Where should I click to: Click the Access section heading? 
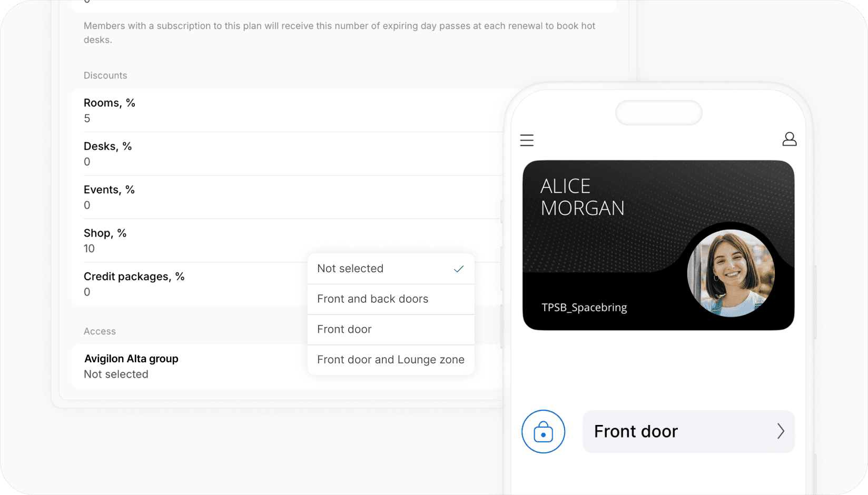click(100, 331)
